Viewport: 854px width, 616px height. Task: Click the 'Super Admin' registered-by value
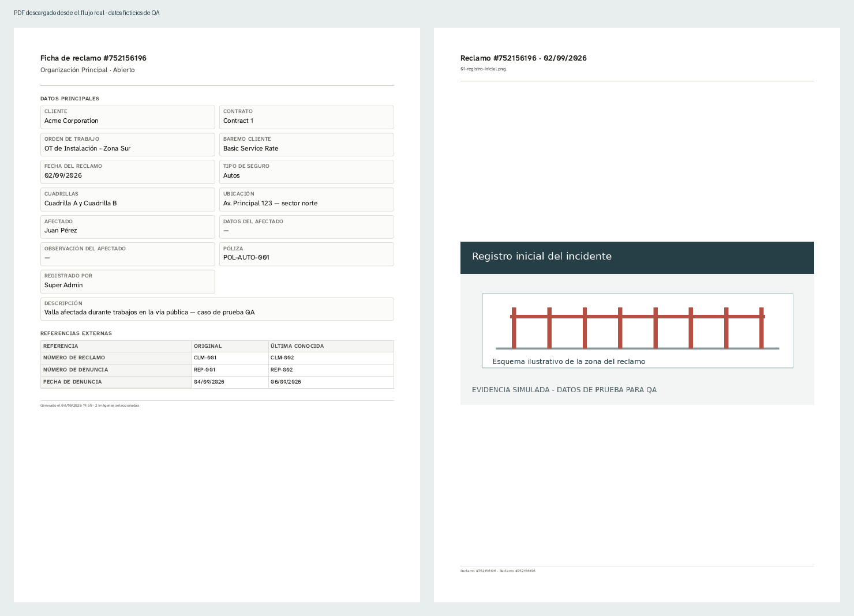63,285
